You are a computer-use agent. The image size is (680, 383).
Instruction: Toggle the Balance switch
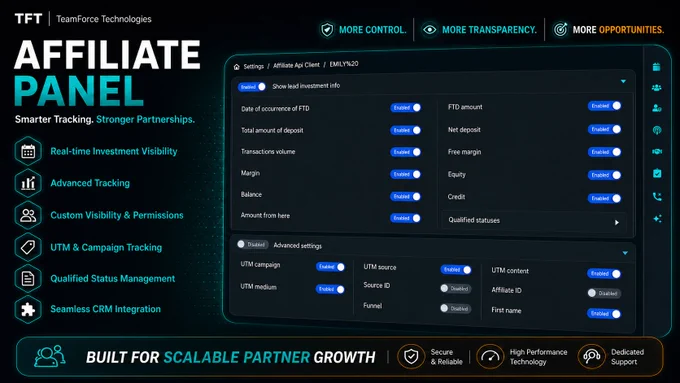(405, 196)
